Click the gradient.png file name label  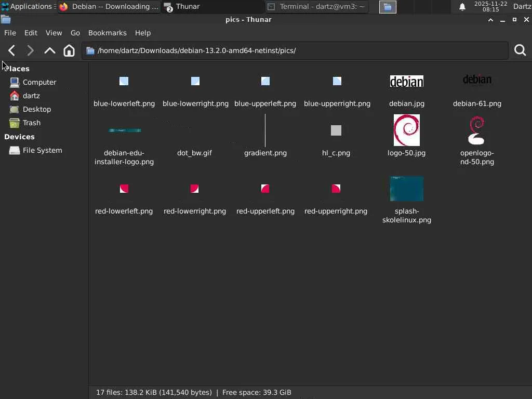[x=265, y=153]
